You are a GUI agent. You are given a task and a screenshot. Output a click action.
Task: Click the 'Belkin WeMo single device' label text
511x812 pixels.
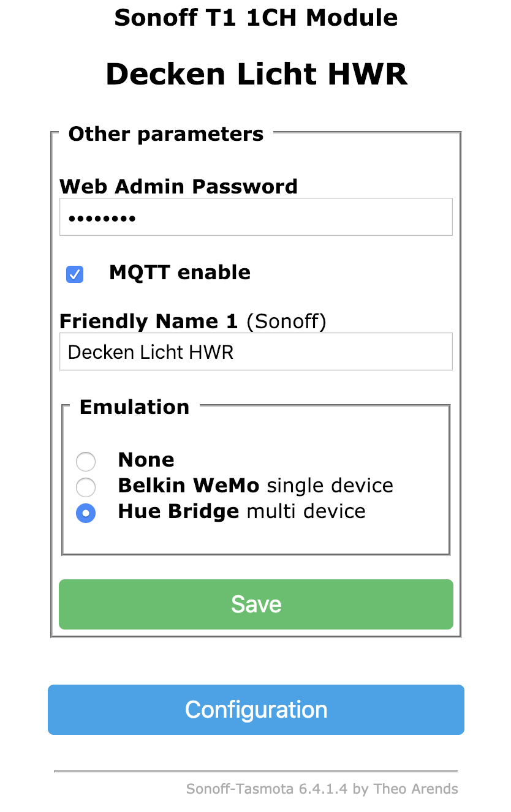click(255, 486)
